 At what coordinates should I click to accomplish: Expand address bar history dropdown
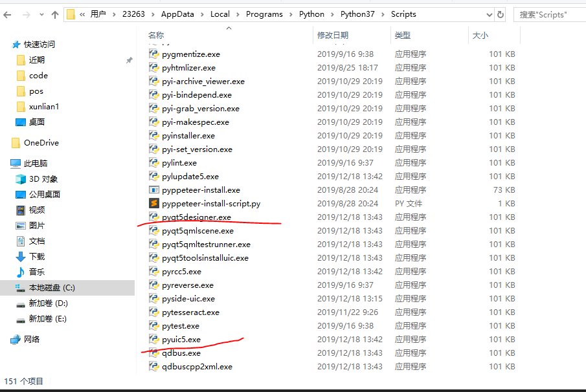(x=490, y=15)
